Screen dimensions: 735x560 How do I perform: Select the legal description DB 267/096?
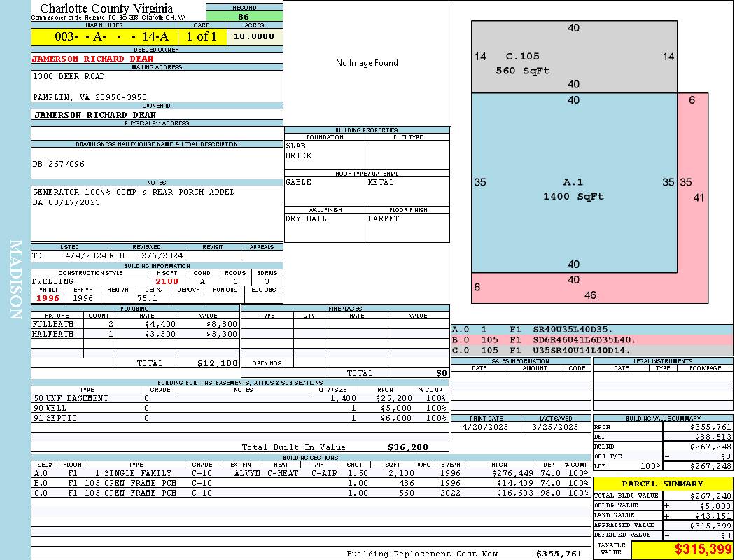tap(59, 164)
